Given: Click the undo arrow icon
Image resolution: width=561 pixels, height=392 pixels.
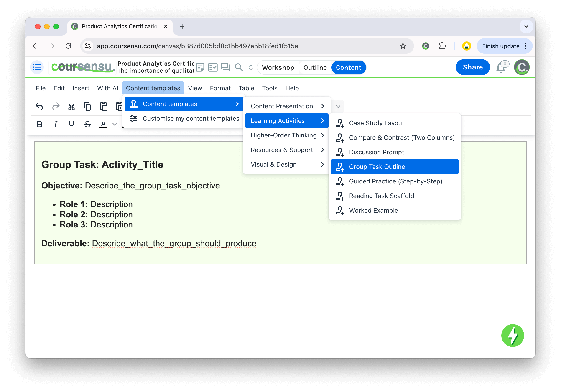Looking at the screenshot, I should click(x=39, y=107).
